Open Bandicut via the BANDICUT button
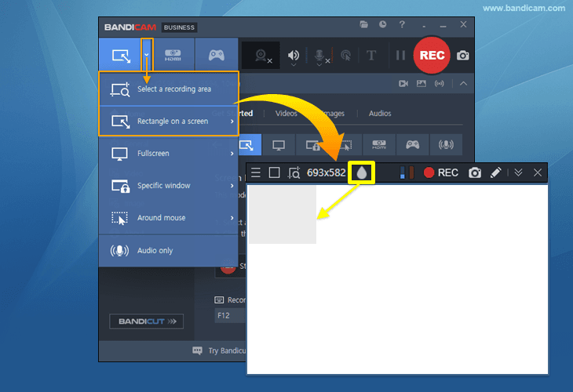The image size is (573, 392). pos(146,321)
